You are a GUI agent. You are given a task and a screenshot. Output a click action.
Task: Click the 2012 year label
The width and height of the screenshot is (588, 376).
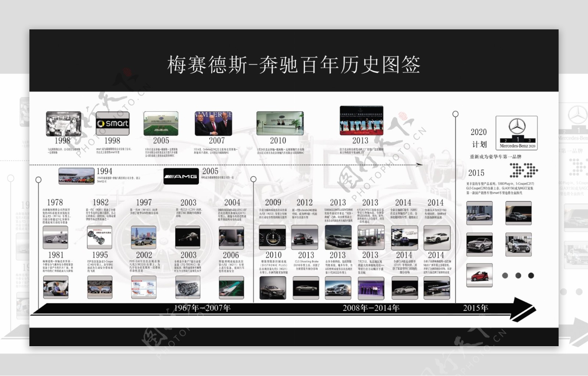[305, 203]
